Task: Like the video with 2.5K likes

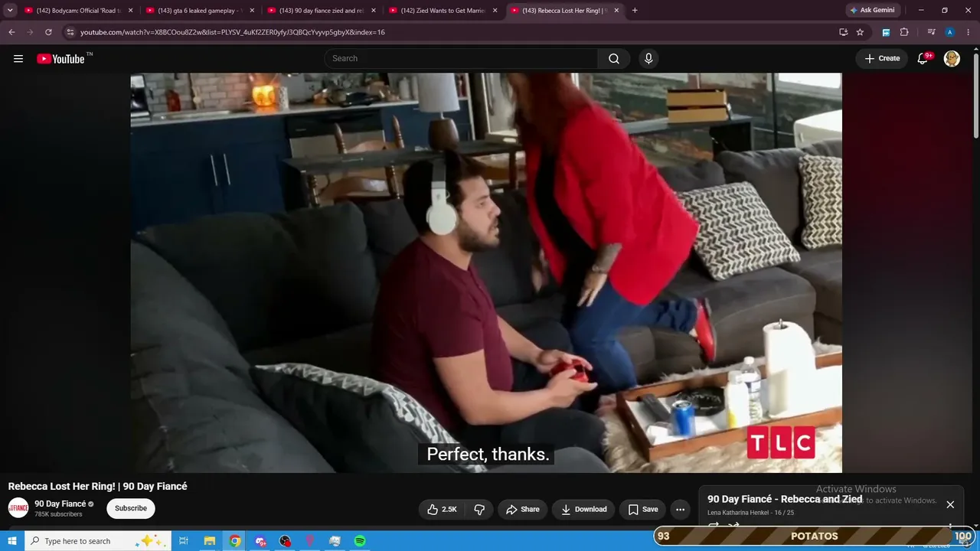Action: (443, 510)
